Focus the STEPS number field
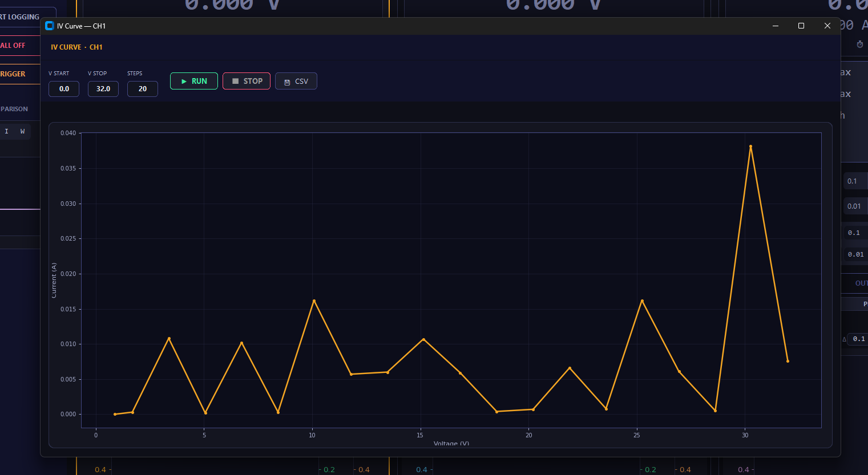Screen dimensions: 868x475 point(143,89)
